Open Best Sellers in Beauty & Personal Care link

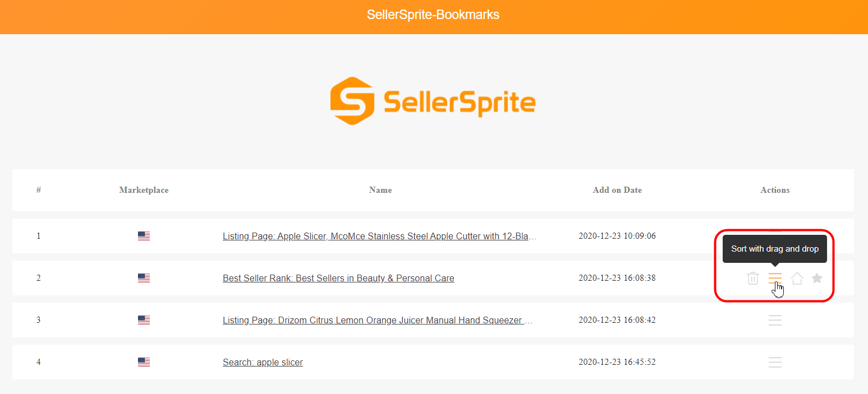[x=338, y=278]
